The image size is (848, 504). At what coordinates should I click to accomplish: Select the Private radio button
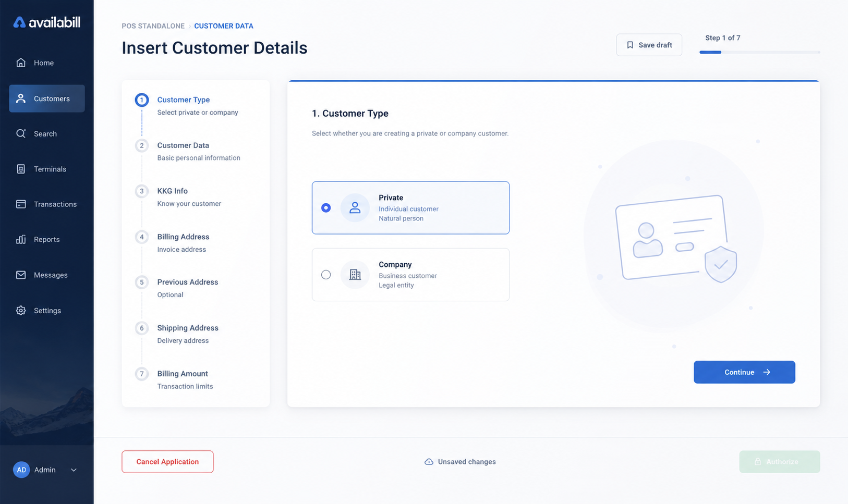(x=326, y=207)
